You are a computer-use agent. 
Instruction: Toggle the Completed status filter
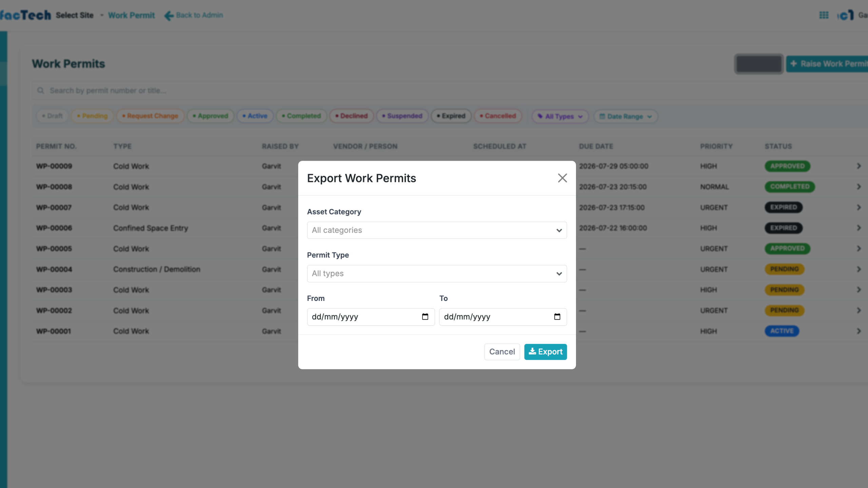301,116
